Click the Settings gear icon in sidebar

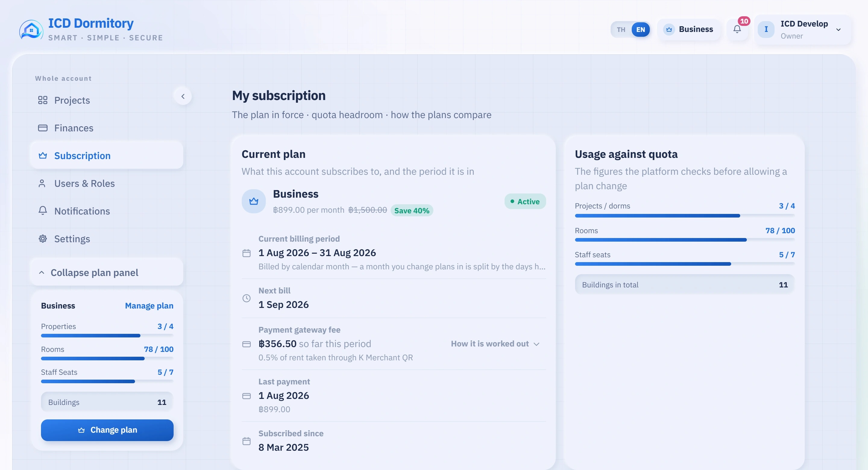[x=43, y=239]
